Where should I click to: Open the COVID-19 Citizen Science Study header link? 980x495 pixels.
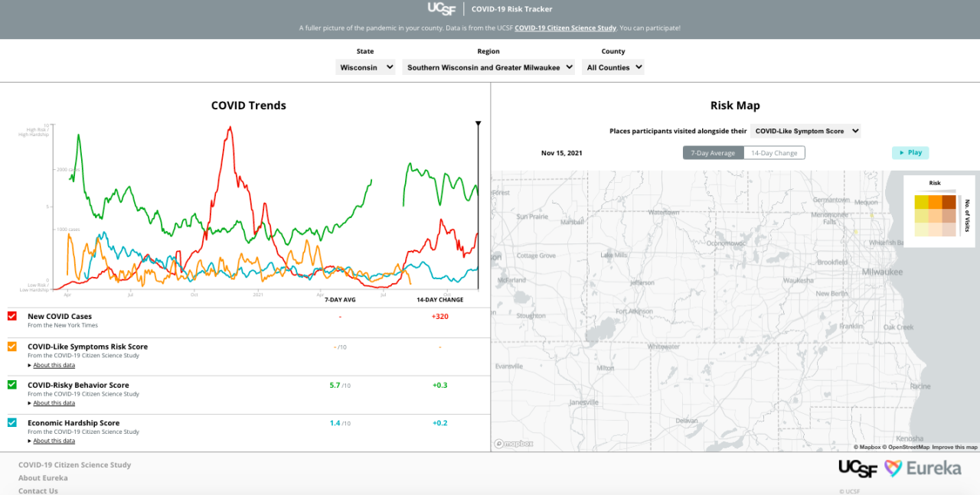point(565,28)
